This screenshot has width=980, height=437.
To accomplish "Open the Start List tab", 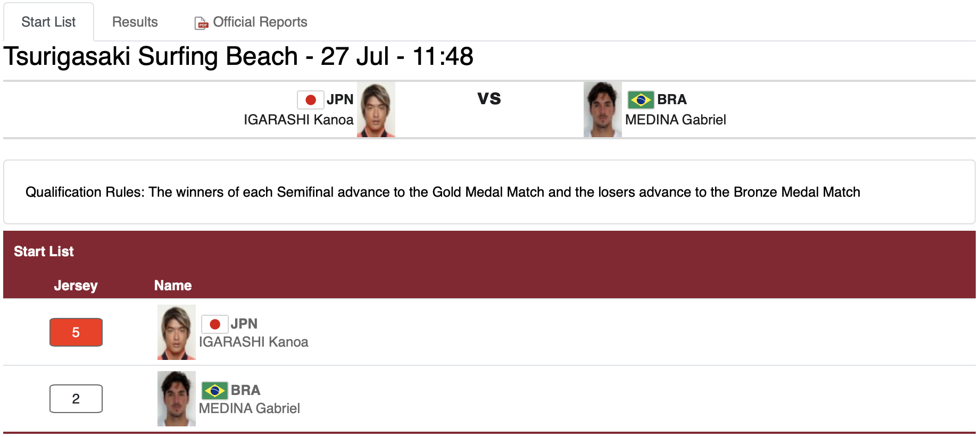I will pos(48,22).
